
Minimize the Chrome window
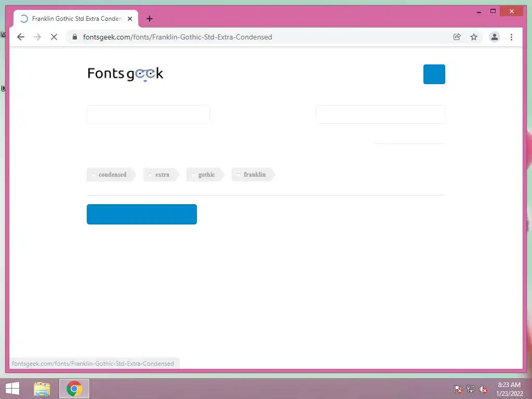(x=479, y=11)
